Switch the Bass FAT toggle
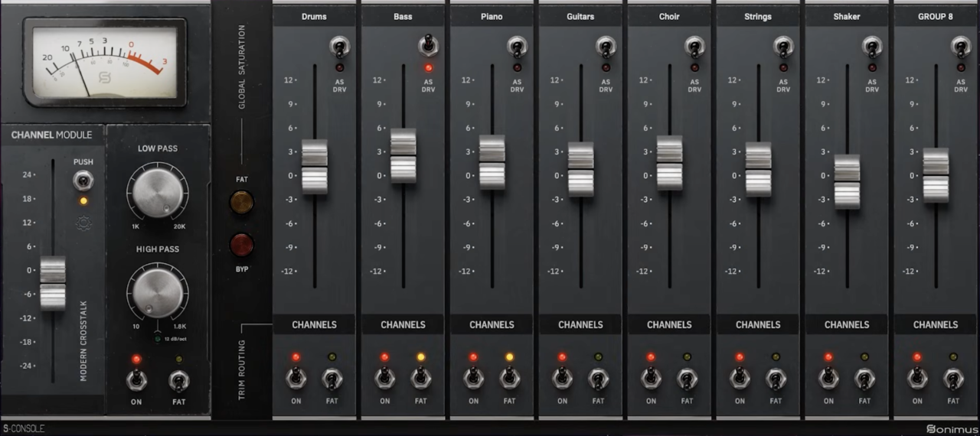Viewport: 980px width, 436px height. coord(420,378)
